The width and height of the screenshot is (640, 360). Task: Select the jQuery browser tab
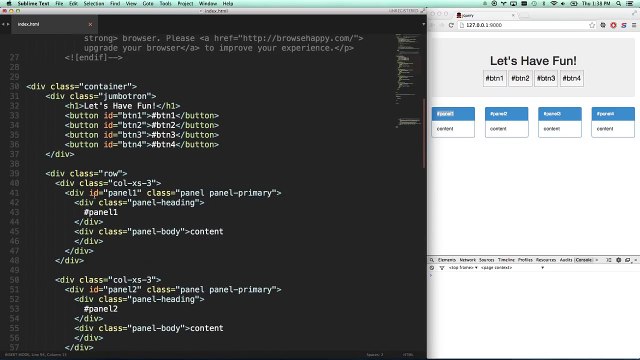click(485, 15)
